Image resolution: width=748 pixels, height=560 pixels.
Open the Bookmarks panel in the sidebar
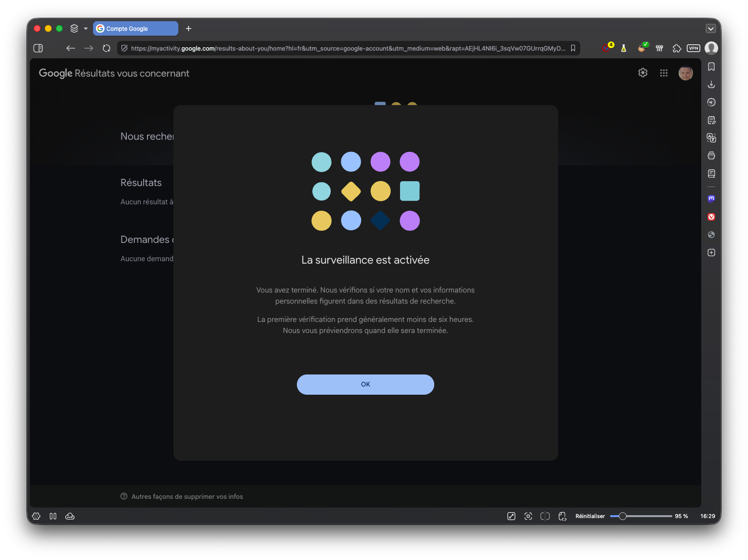(x=711, y=67)
